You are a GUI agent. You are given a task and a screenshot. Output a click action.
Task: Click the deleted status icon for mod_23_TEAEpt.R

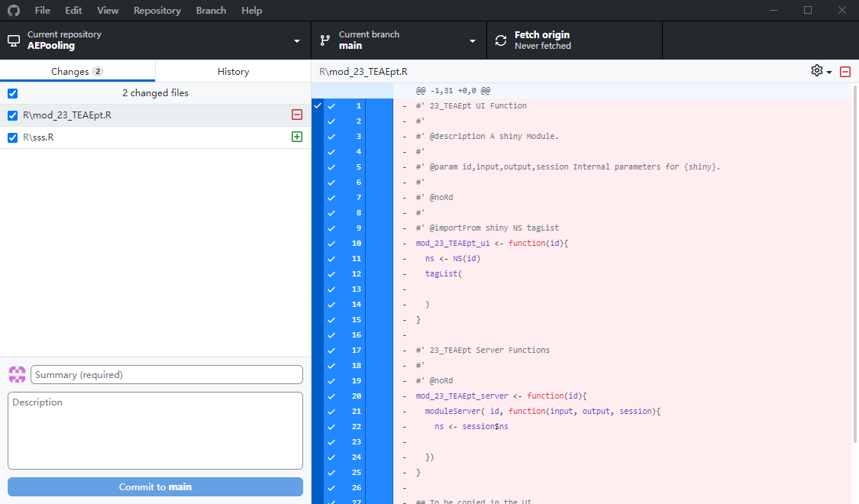297,115
